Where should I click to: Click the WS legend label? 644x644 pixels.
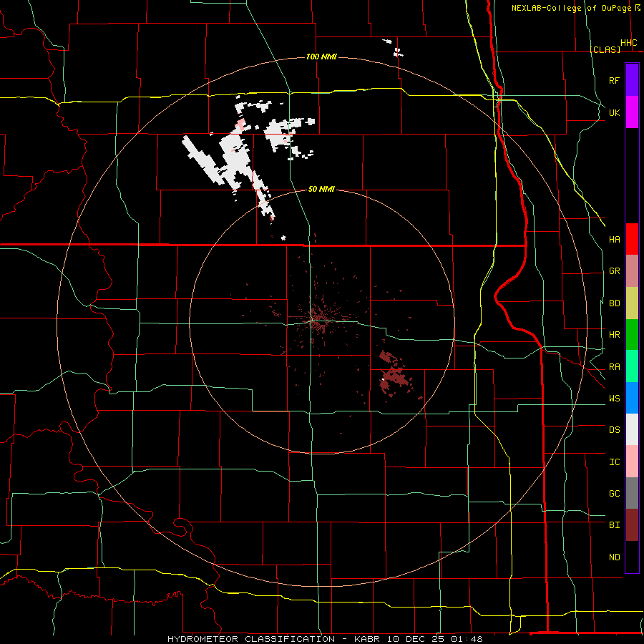coord(614,399)
